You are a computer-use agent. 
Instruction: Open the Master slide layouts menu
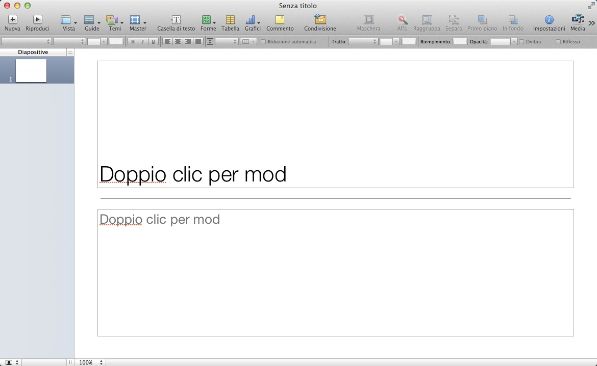(x=137, y=22)
